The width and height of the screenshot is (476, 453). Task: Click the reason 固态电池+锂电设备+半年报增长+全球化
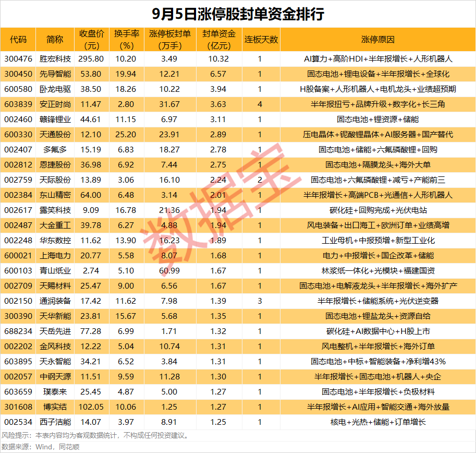[x=378, y=74]
